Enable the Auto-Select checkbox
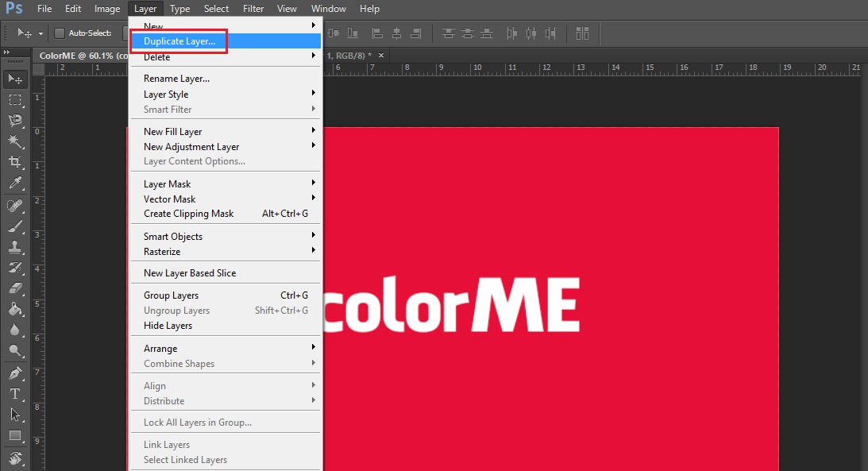Image resolution: width=868 pixels, height=471 pixels. point(60,33)
